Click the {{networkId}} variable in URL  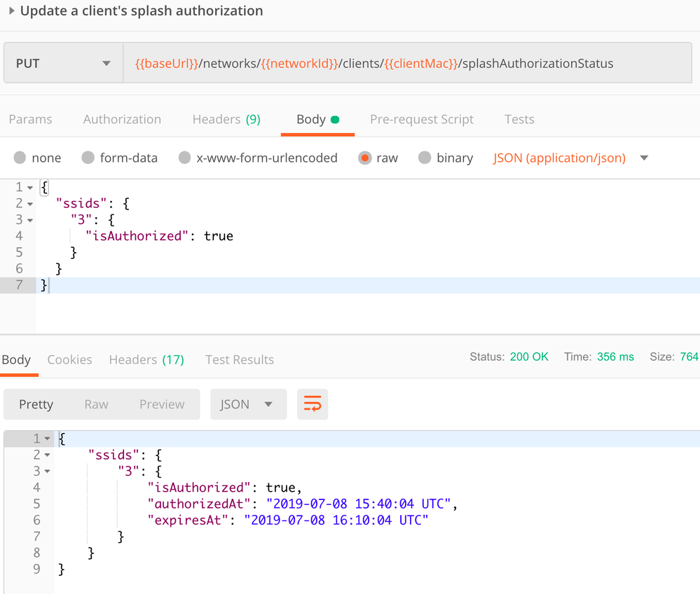(300, 63)
